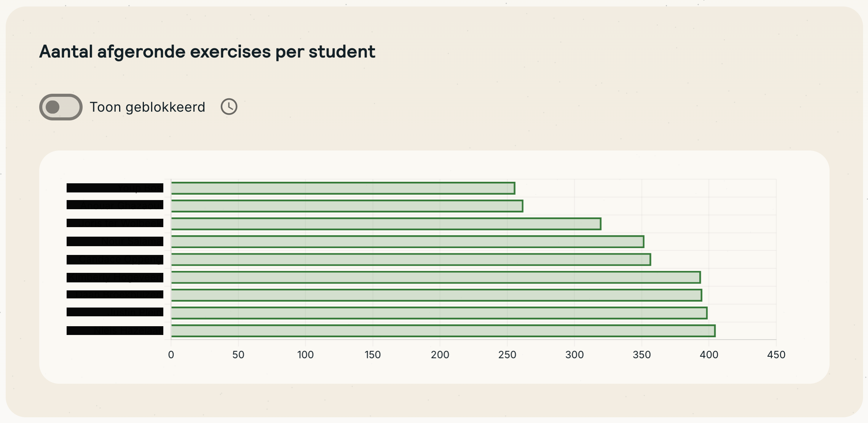Click the 50 axis tick label
868x423 pixels.
238,355
